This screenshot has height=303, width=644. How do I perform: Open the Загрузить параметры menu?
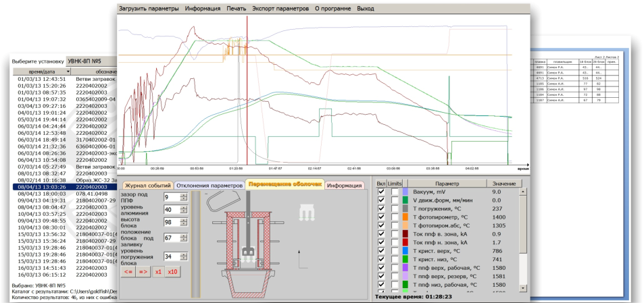click(149, 8)
